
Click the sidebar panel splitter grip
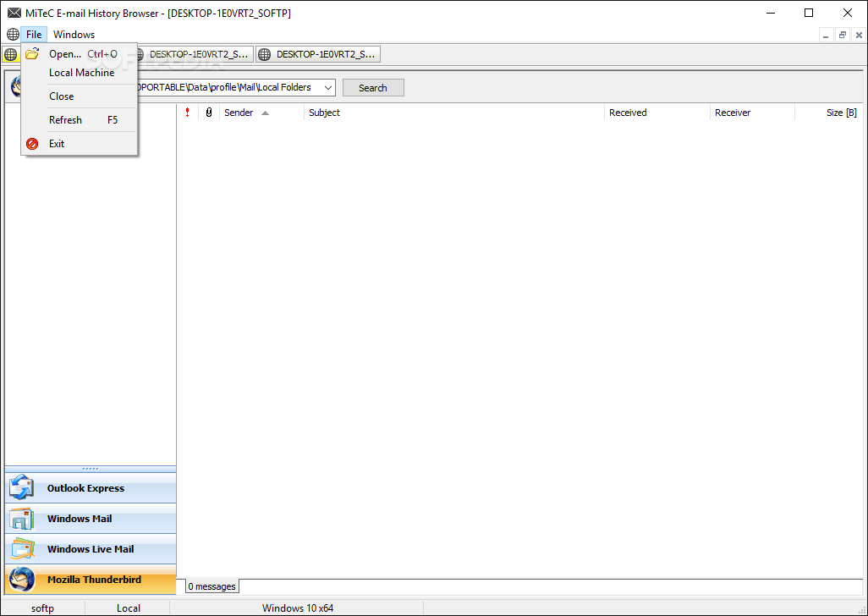[91, 469]
